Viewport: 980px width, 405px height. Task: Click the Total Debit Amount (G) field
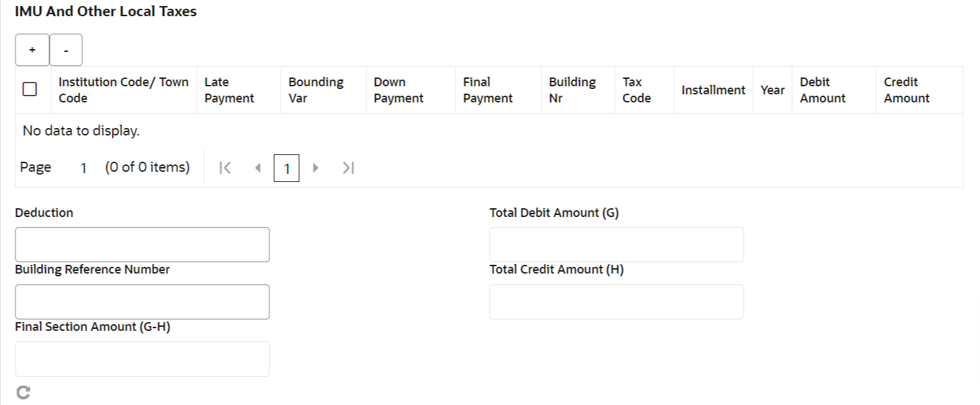616,245
